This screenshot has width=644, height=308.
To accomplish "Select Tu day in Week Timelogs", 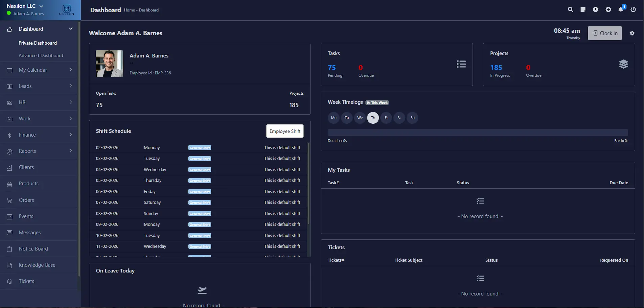I will tap(347, 118).
